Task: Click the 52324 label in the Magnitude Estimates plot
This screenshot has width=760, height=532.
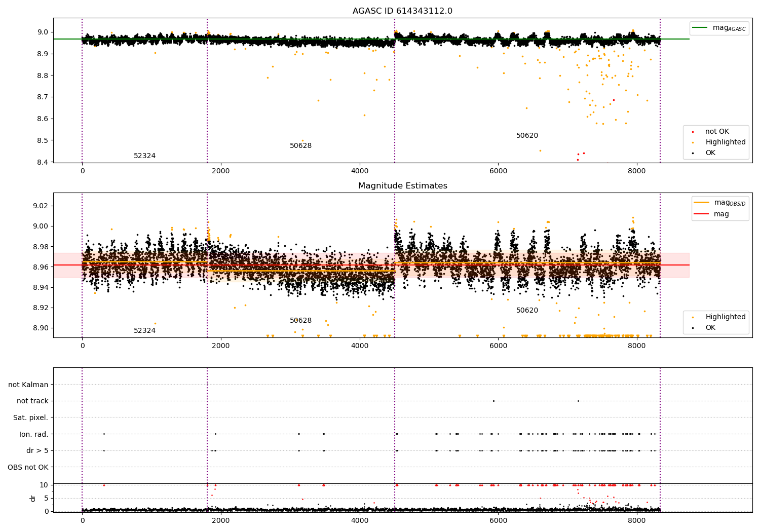Action: pos(144,331)
